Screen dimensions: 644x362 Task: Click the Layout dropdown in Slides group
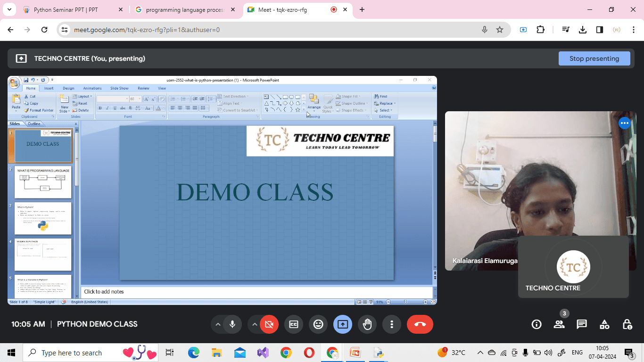(82, 96)
